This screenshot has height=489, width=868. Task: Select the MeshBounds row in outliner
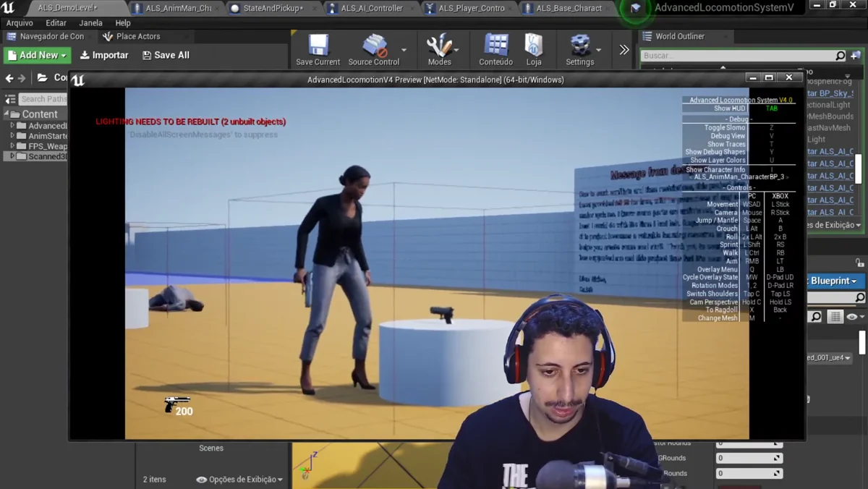[x=830, y=116]
